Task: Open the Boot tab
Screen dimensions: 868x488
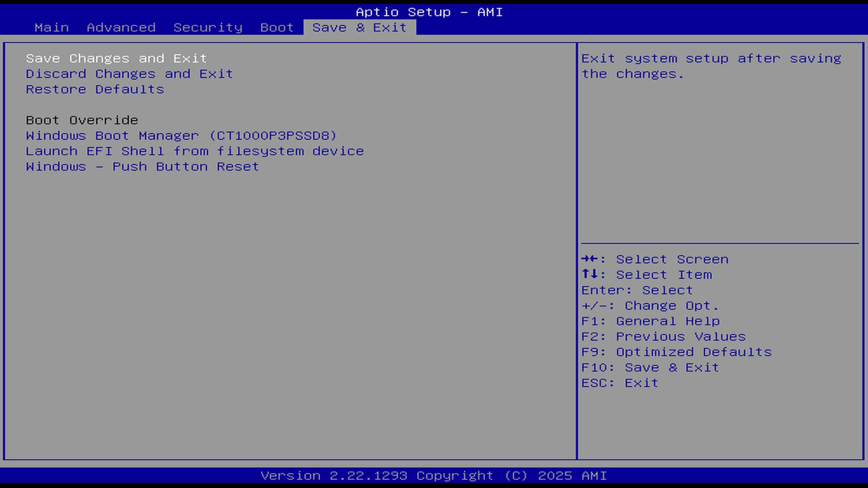Action: click(x=277, y=28)
